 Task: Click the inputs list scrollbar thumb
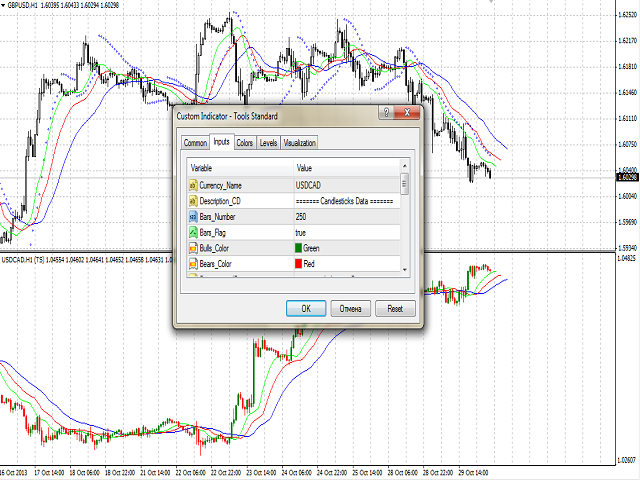tap(404, 184)
